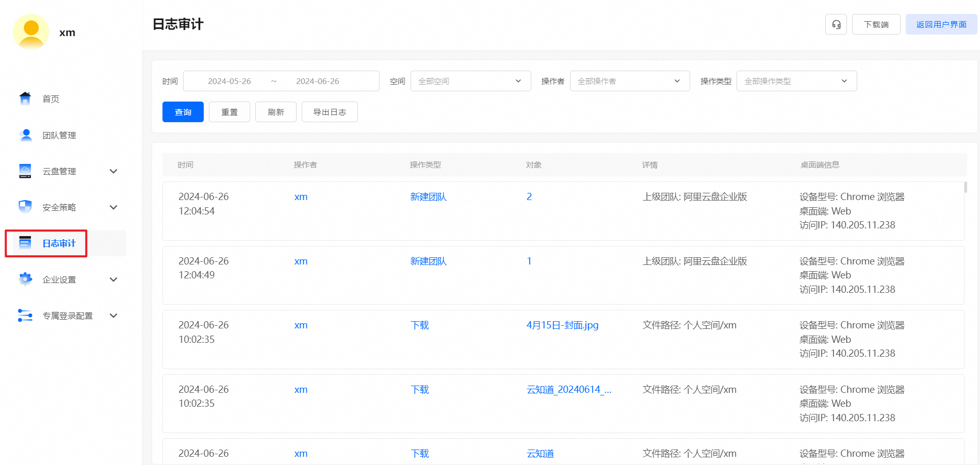The width and height of the screenshot is (980, 465).
Task: Expand the 企业设置 chevron
Action: [114, 279]
